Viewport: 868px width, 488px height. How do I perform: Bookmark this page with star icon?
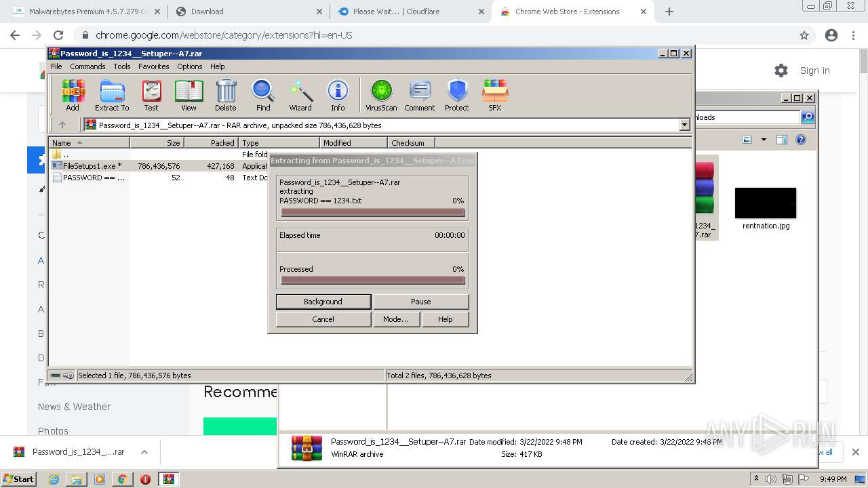804,35
